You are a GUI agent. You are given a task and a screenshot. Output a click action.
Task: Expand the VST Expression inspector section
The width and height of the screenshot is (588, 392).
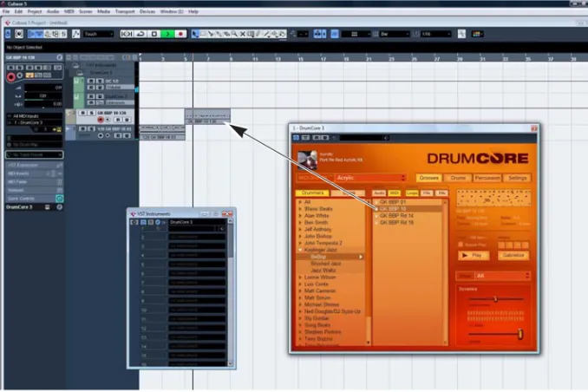[34, 165]
